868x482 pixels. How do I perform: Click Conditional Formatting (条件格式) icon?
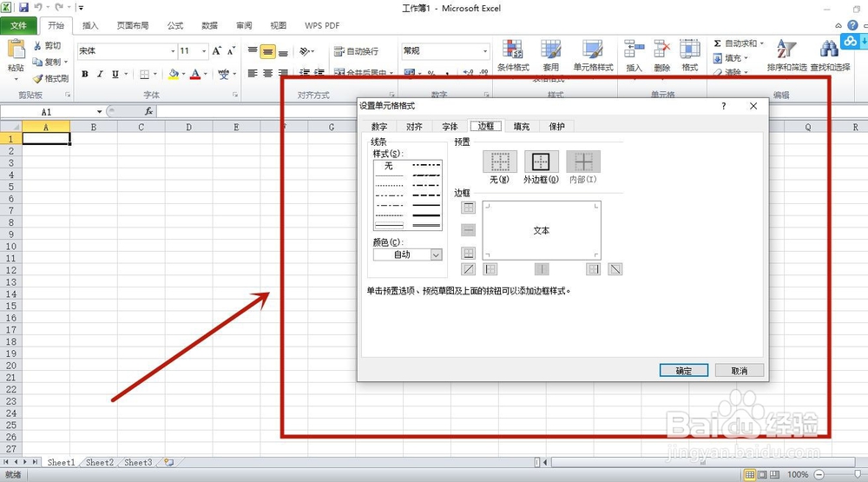coord(513,50)
